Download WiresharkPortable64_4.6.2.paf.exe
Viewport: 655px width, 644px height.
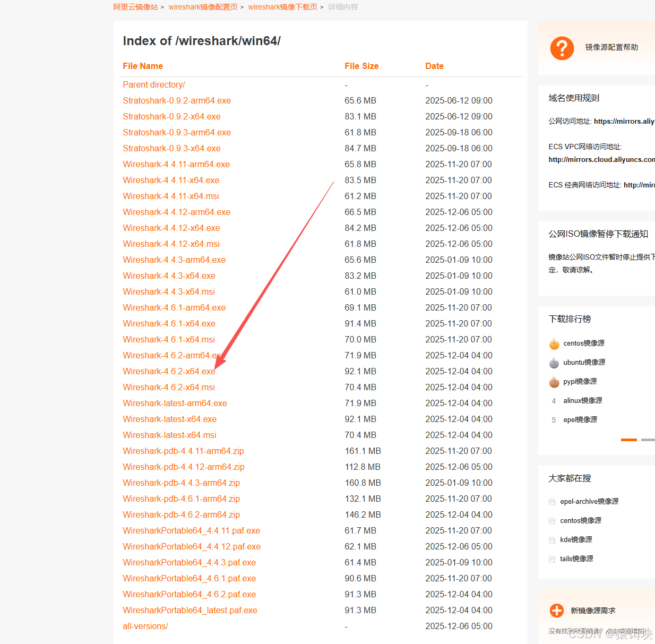coord(189,594)
